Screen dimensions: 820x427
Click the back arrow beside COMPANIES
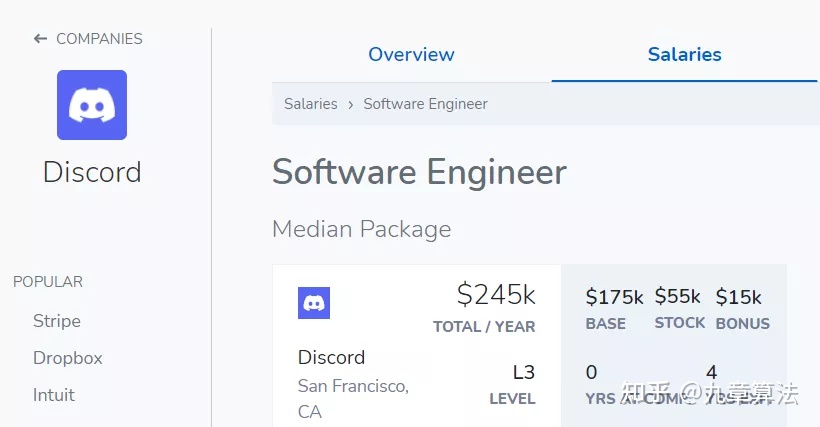click(40, 39)
